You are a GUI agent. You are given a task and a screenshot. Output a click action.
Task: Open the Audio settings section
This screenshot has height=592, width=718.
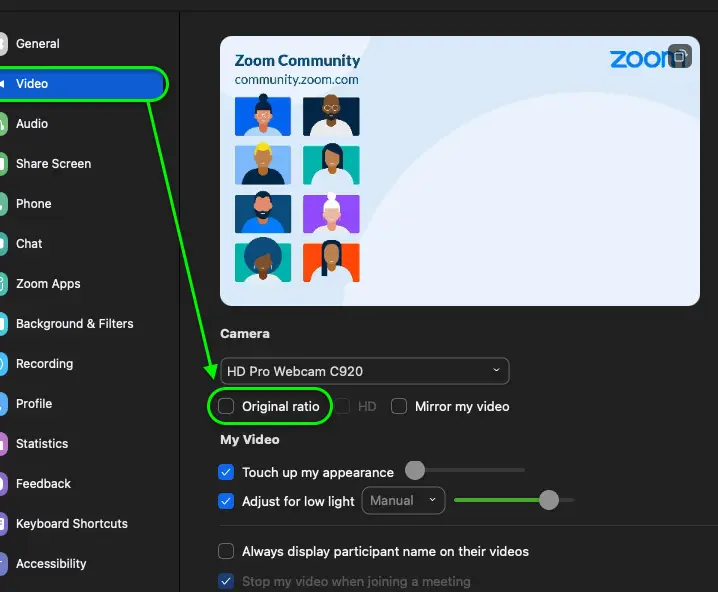point(32,124)
